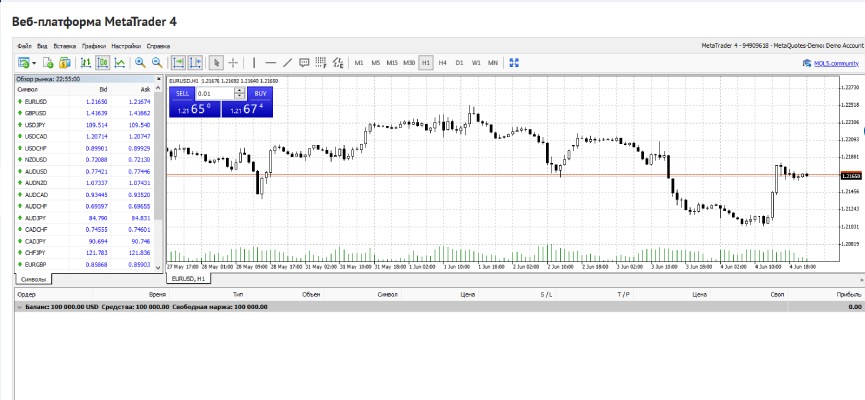Set timeframe to H4
This screenshot has width=865, height=400.
442,63
